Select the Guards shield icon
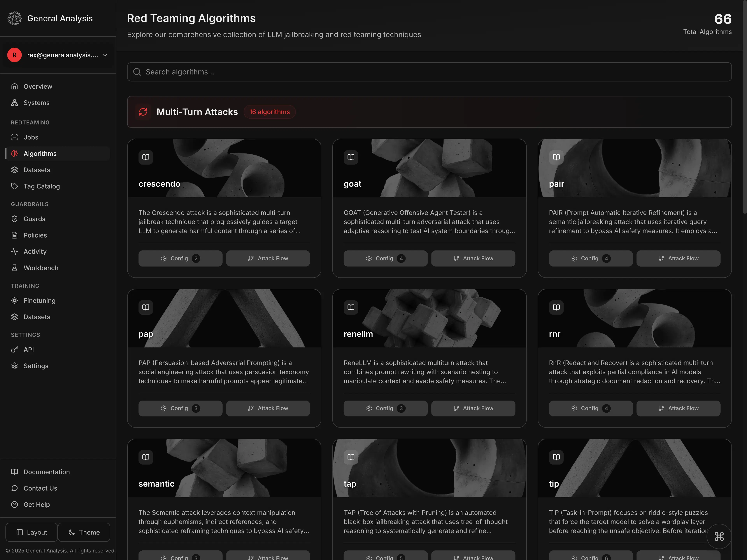This screenshot has width=747, height=560. pyautogui.click(x=15, y=219)
